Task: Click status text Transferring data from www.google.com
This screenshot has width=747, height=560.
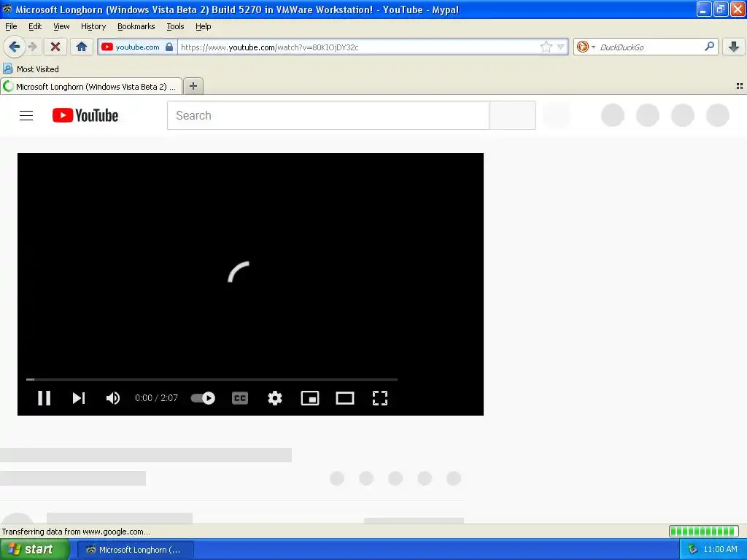Action: (76, 532)
